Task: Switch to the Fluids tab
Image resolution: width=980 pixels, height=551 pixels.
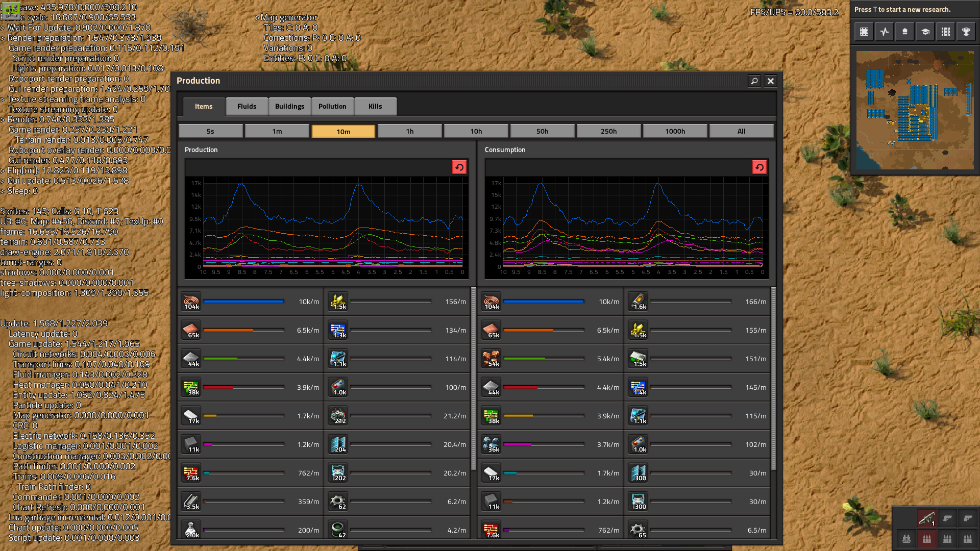Action: pos(247,106)
